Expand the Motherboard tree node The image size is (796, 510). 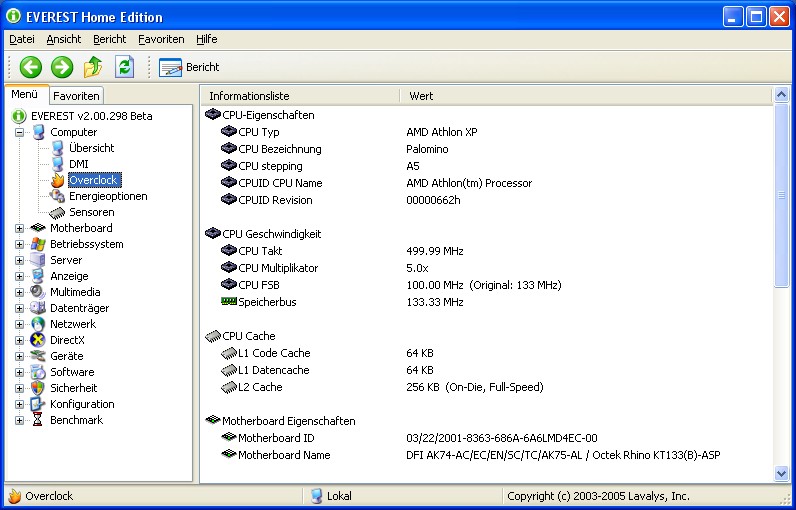coord(19,228)
